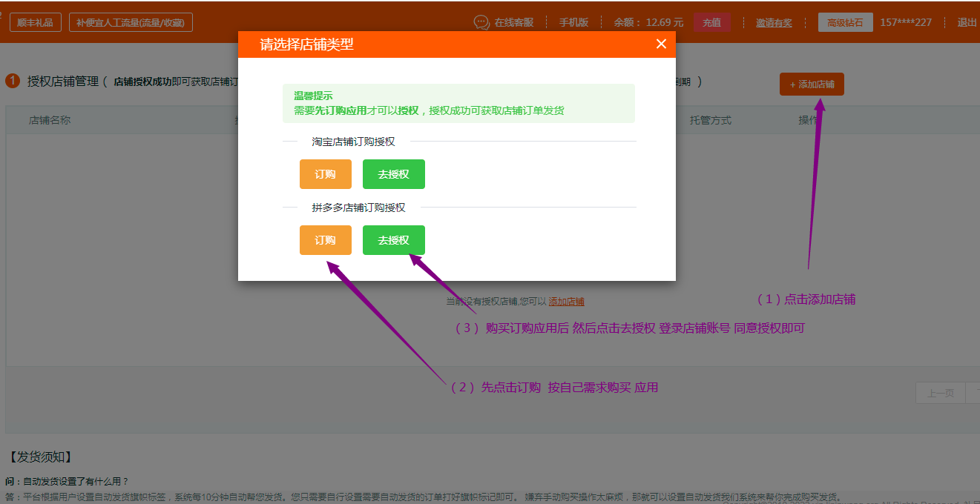Click the 充值 recharge button
Viewport: 980px width, 504px height.
coord(712,22)
